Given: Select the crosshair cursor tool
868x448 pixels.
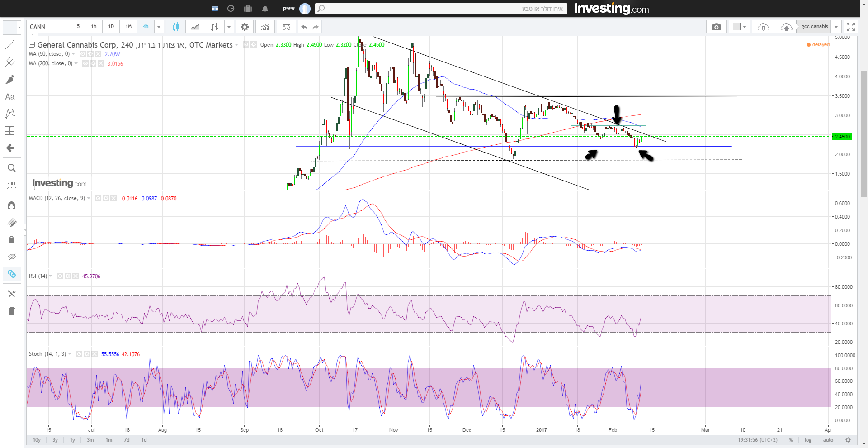Looking at the screenshot, I should point(10,28).
